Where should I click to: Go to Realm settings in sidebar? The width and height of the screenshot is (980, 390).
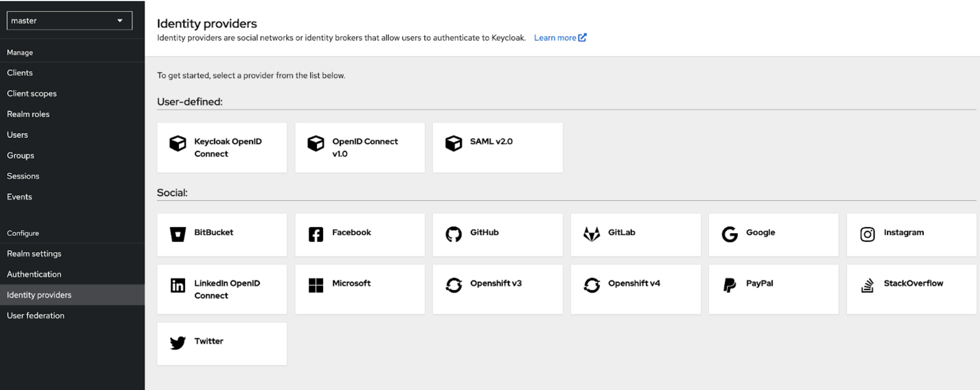tap(34, 254)
